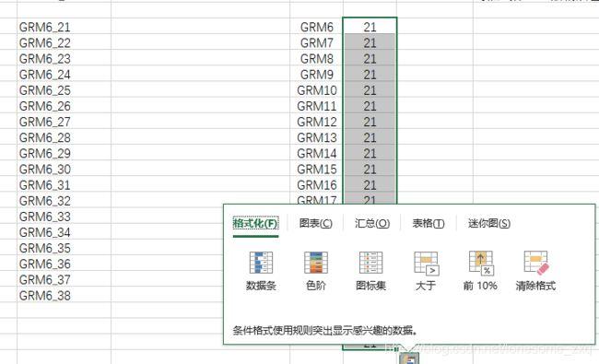This screenshot has height=364, width=599.
Task: Click the GRM10 cell
Action: click(316, 90)
